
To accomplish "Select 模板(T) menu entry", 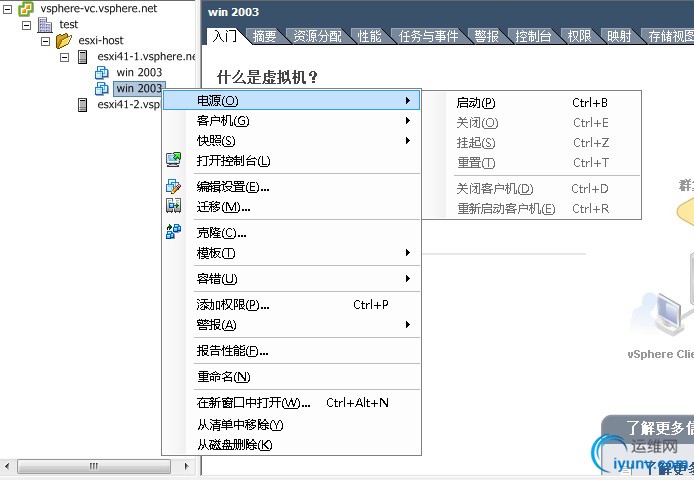I will pyautogui.click(x=292, y=253).
